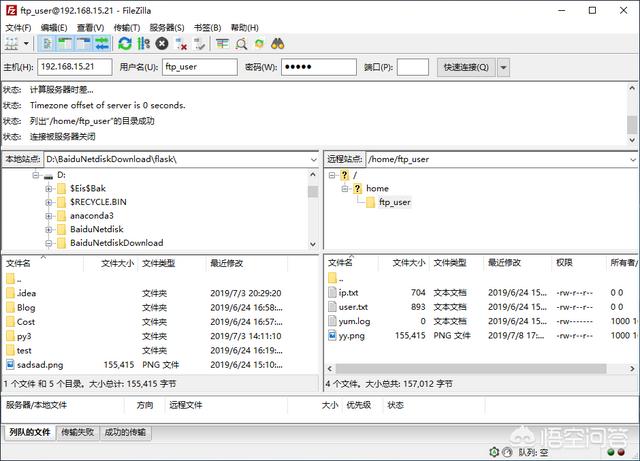The width and height of the screenshot is (640, 461).
Task: Search for files with binoculars icon
Action: tap(278, 43)
